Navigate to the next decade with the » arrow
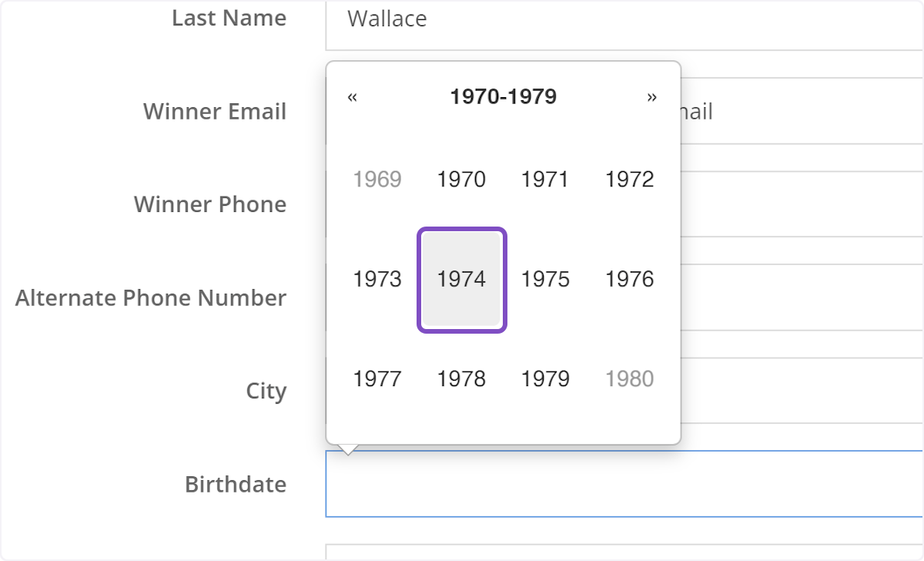 [651, 97]
